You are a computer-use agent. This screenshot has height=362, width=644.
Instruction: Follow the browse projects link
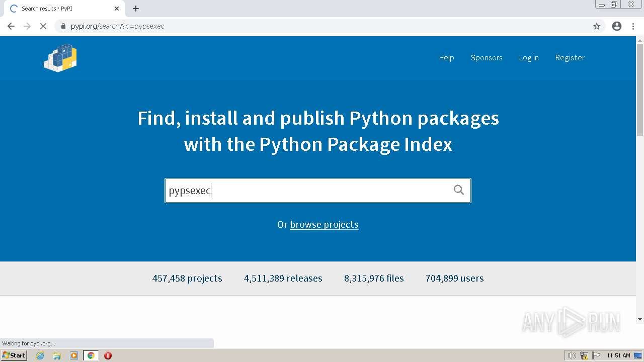pyautogui.click(x=324, y=225)
